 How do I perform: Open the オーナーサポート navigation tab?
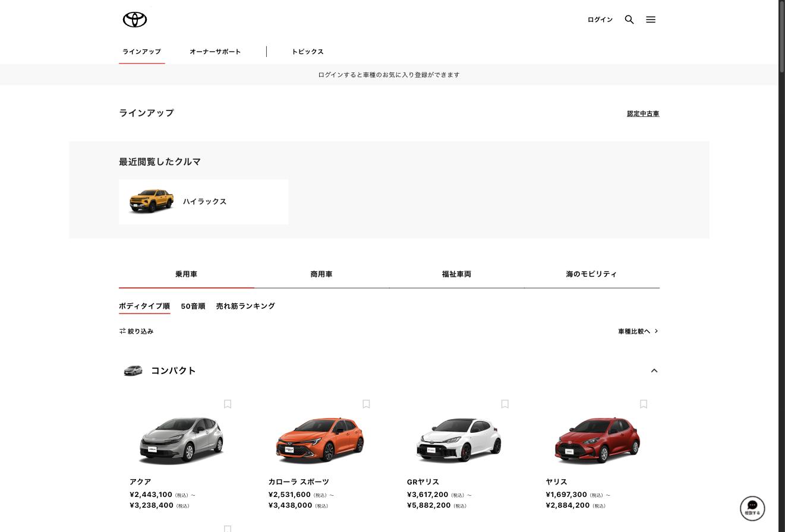[x=215, y=52]
